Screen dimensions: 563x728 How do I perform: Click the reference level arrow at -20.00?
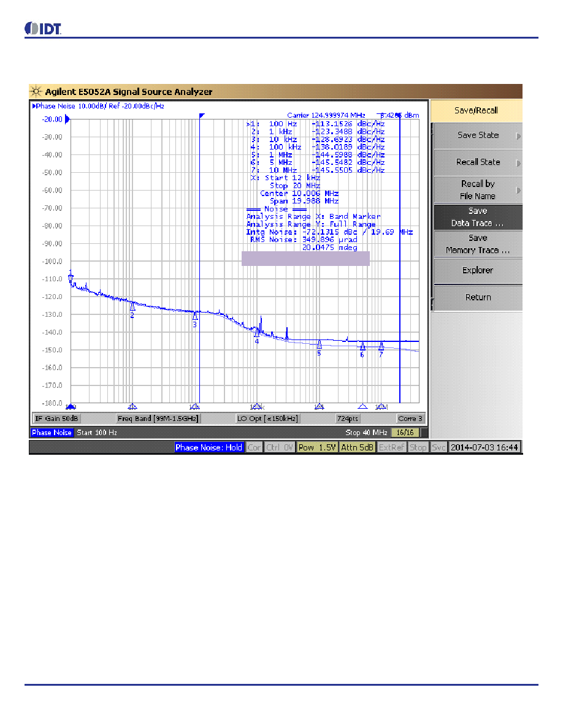tap(67, 119)
